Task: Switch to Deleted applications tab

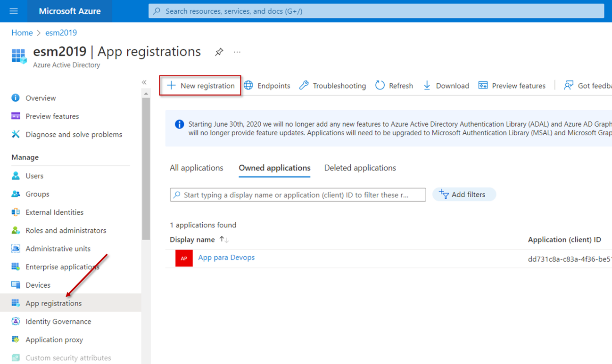Action: click(x=360, y=168)
